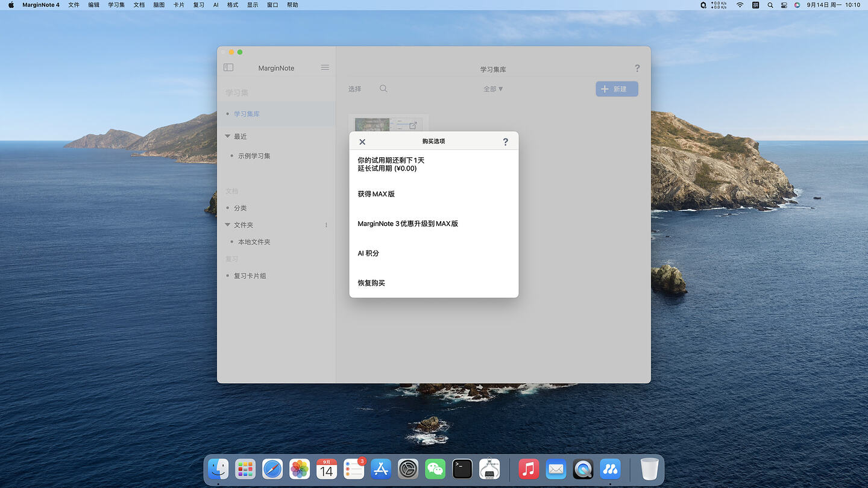Open the 格式 menu
This screenshot has height=488, width=868.
[233, 5]
